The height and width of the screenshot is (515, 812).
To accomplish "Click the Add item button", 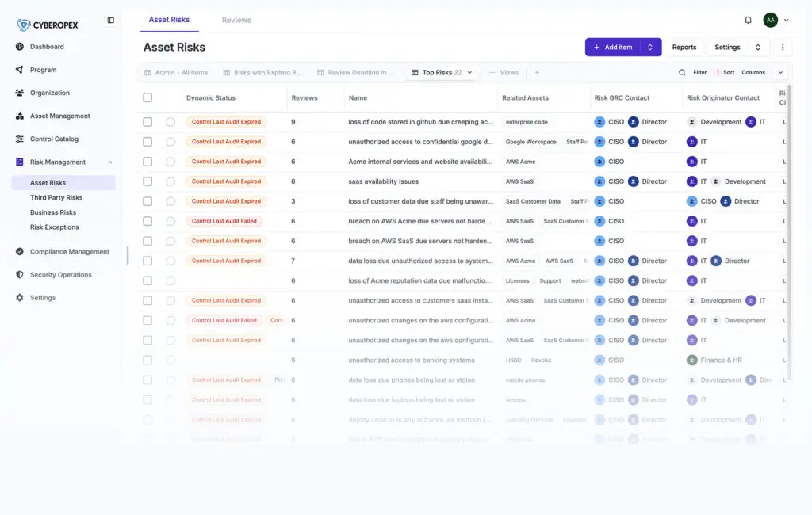I will point(613,47).
